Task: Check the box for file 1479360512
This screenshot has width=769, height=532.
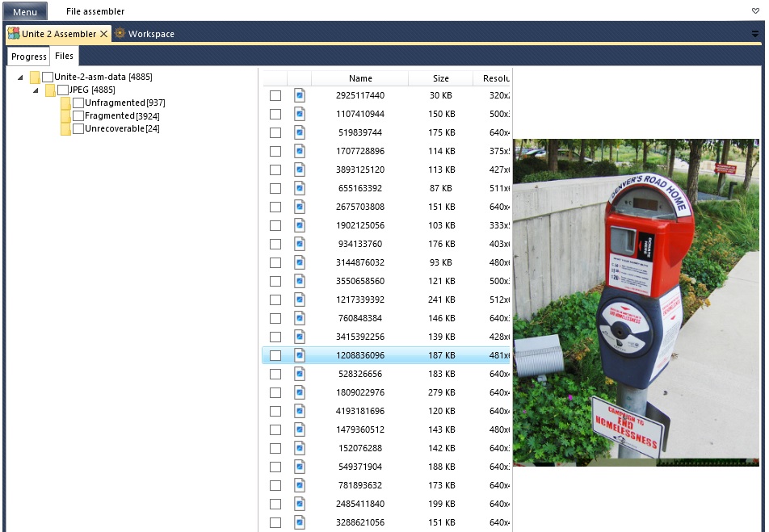Action: [275, 430]
